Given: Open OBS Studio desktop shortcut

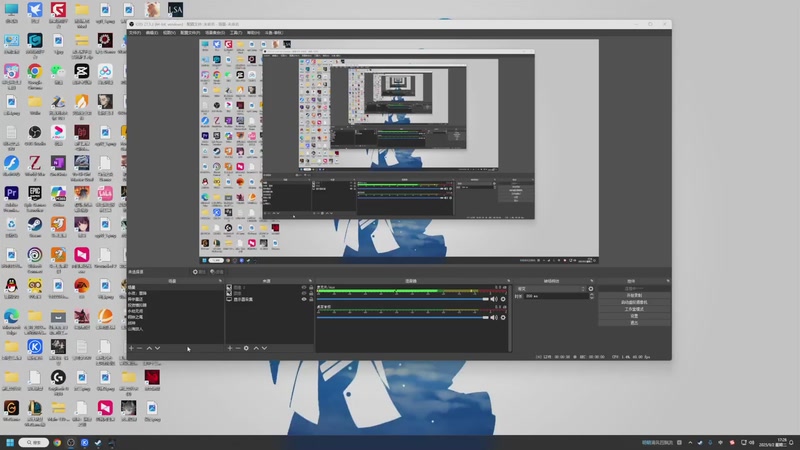Looking at the screenshot, I should (35, 137).
